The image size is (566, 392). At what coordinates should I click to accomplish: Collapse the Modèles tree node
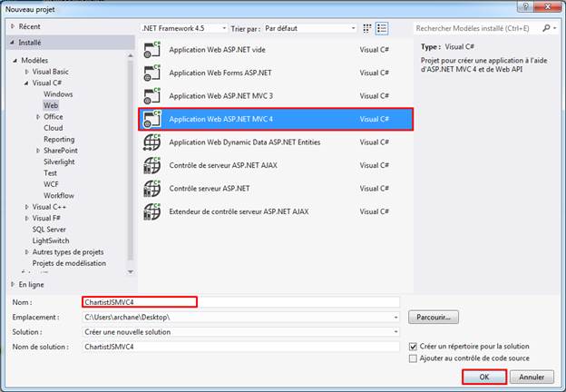[x=15, y=60]
